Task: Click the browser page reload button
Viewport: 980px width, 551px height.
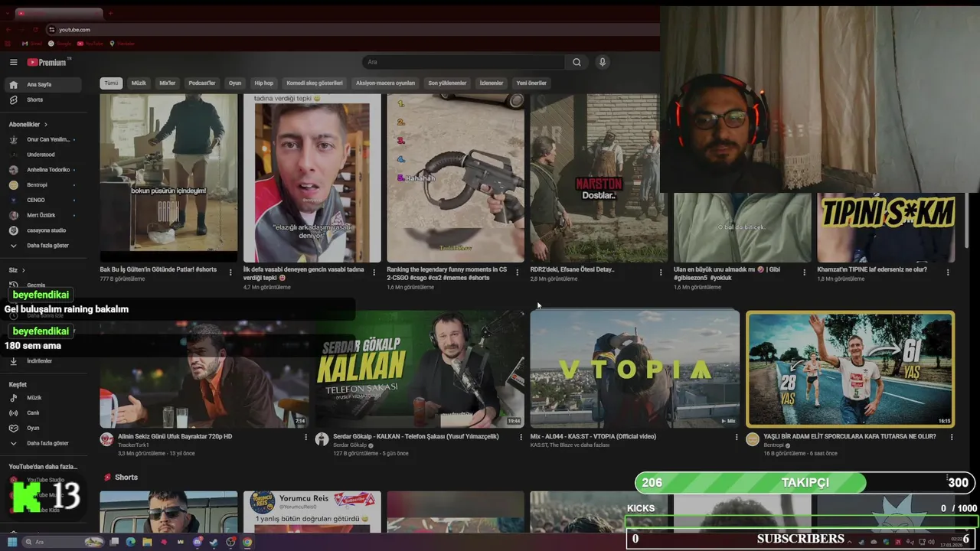Action: 34,30
